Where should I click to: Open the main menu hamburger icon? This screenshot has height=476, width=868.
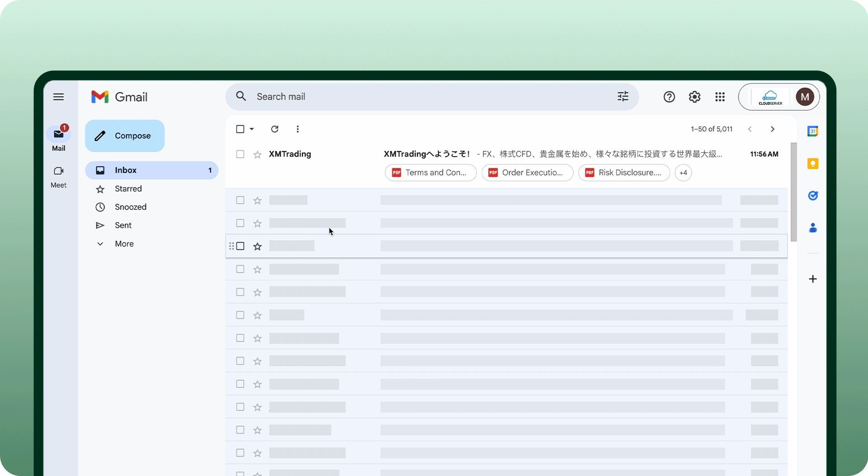(x=58, y=97)
